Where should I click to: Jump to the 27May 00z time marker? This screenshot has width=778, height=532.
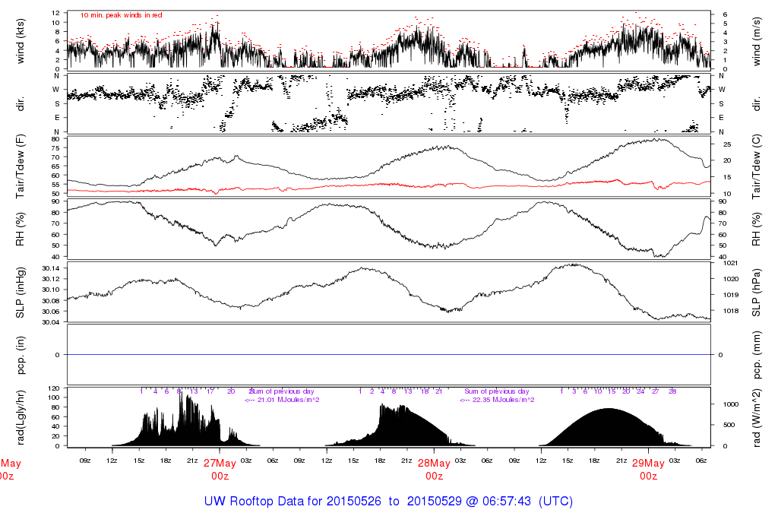[220, 468]
